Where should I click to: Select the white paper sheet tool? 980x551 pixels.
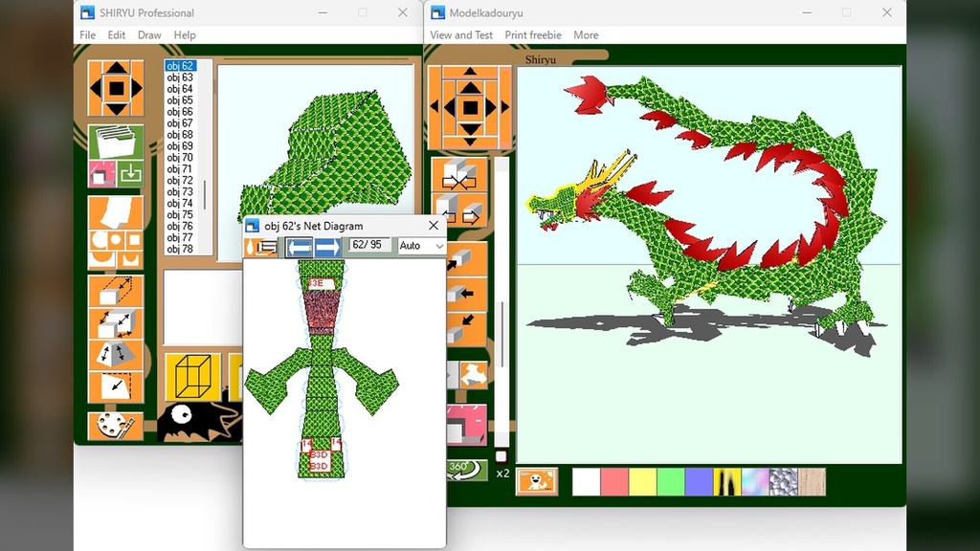(116, 211)
